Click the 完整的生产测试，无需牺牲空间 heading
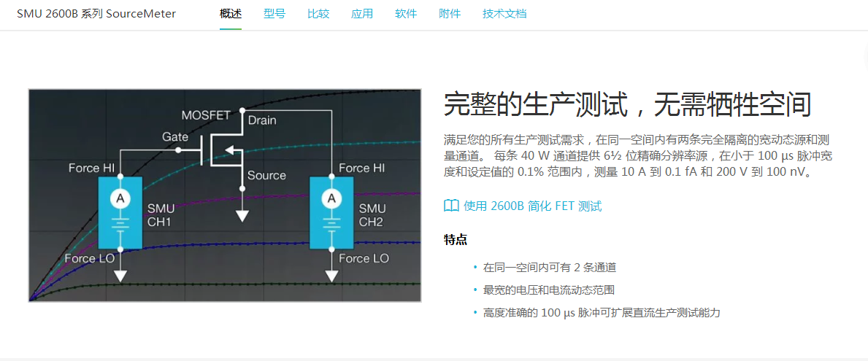This screenshot has width=868, height=361. pyautogui.click(x=627, y=104)
